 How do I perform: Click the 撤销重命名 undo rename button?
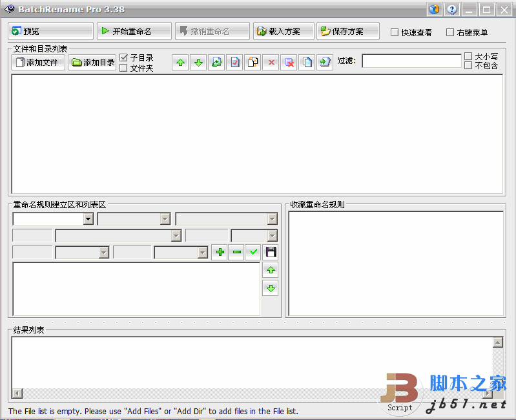212,31
